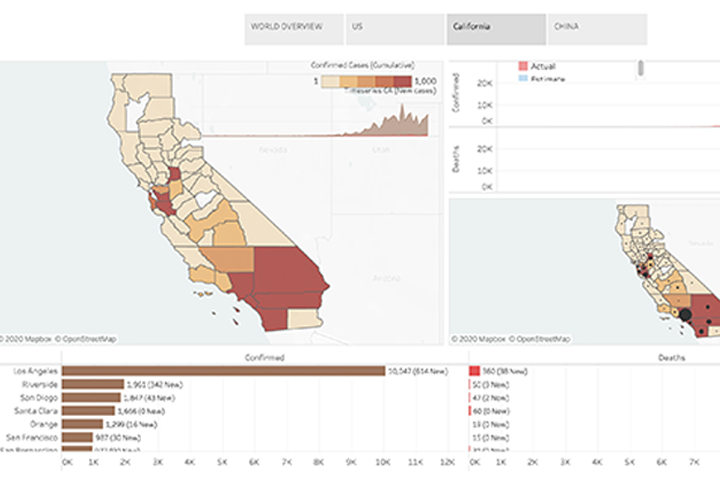Image resolution: width=720 pixels, height=480 pixels.
Task: Click the Confirmed column header
Action: 264,357
